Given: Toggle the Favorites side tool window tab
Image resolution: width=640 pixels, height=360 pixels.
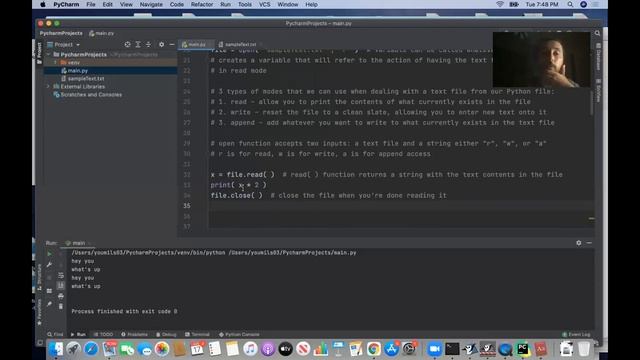Looking at the screenshot, I should tap(39, 313).
